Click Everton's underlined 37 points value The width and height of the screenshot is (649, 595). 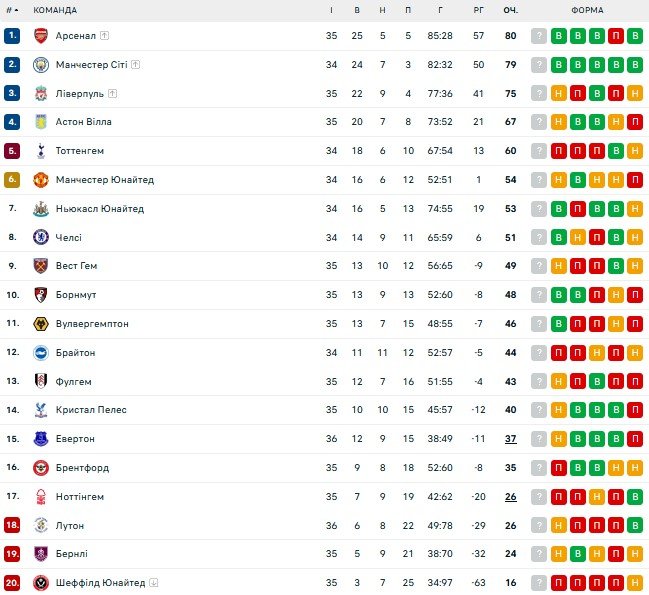(x=510, y=439)
